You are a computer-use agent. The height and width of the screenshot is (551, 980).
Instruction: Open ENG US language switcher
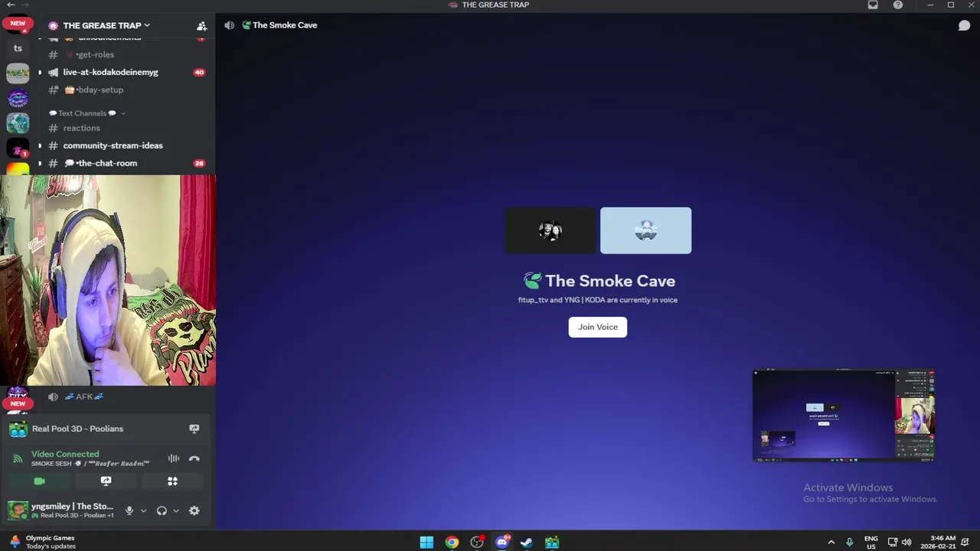[x=871, y=542]
